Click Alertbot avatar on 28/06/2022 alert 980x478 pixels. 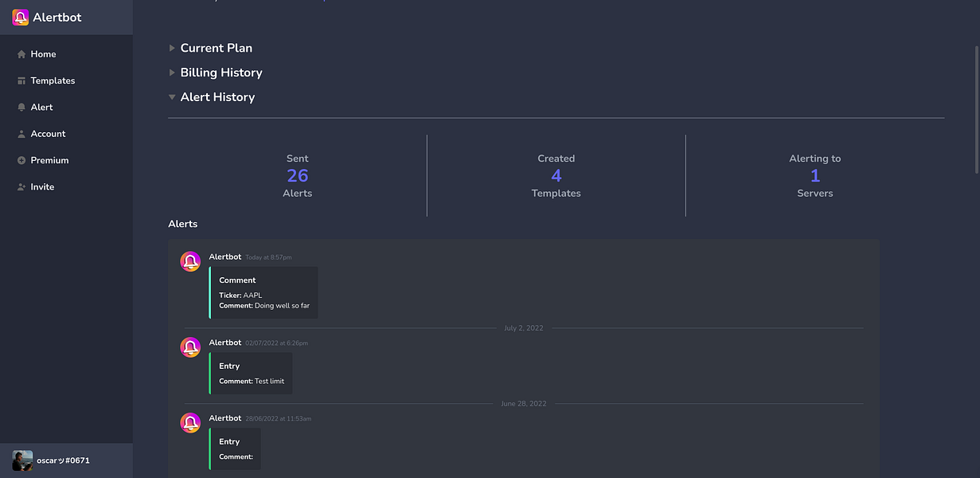click(x=190, y=423)
